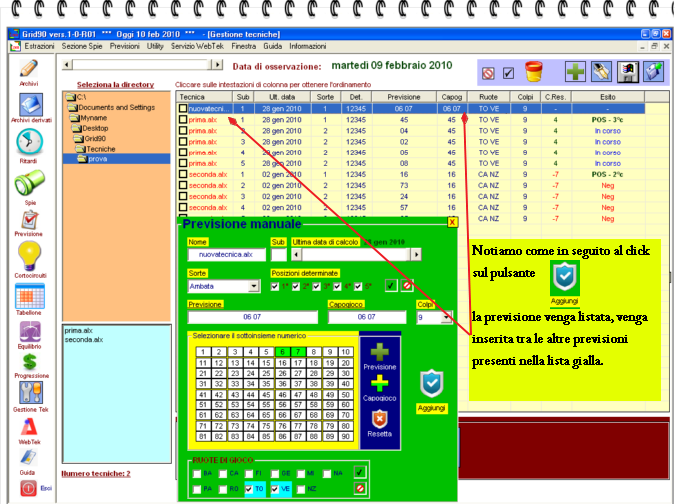Open the Cortocircuiti lightbulb icon
675x504 pixels.
tap(29, 256)
